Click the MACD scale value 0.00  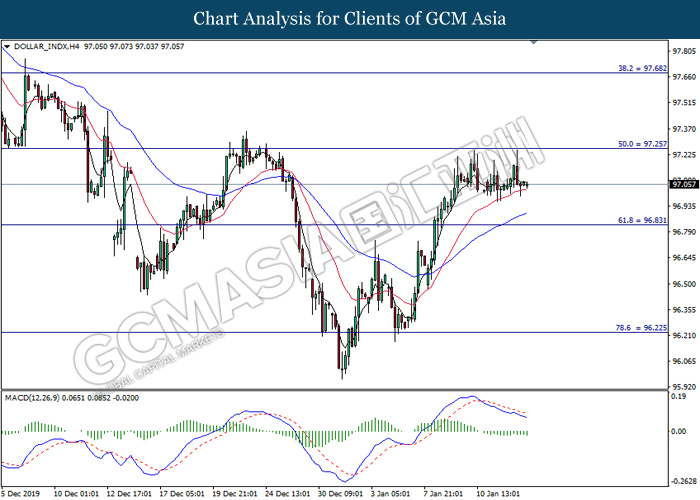point(679,431)
